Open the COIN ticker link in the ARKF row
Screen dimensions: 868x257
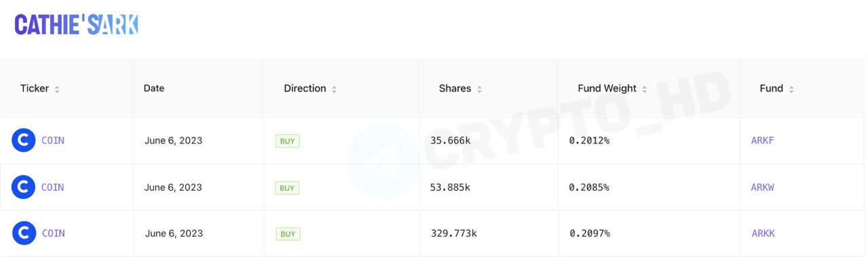[x=53, y=140]
